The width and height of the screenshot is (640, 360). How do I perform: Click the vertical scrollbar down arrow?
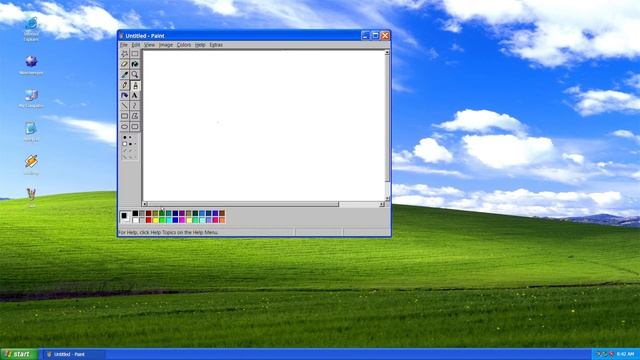(387, 198)
